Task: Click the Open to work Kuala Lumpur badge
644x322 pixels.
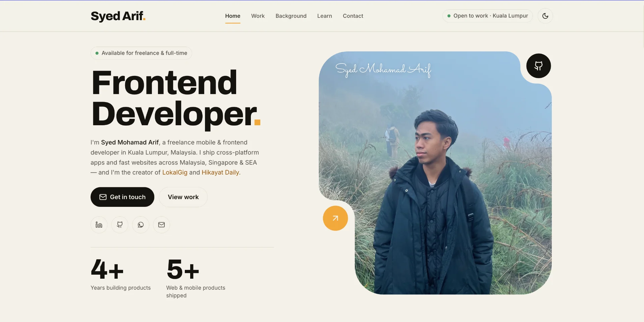Action: pos(487,16)
